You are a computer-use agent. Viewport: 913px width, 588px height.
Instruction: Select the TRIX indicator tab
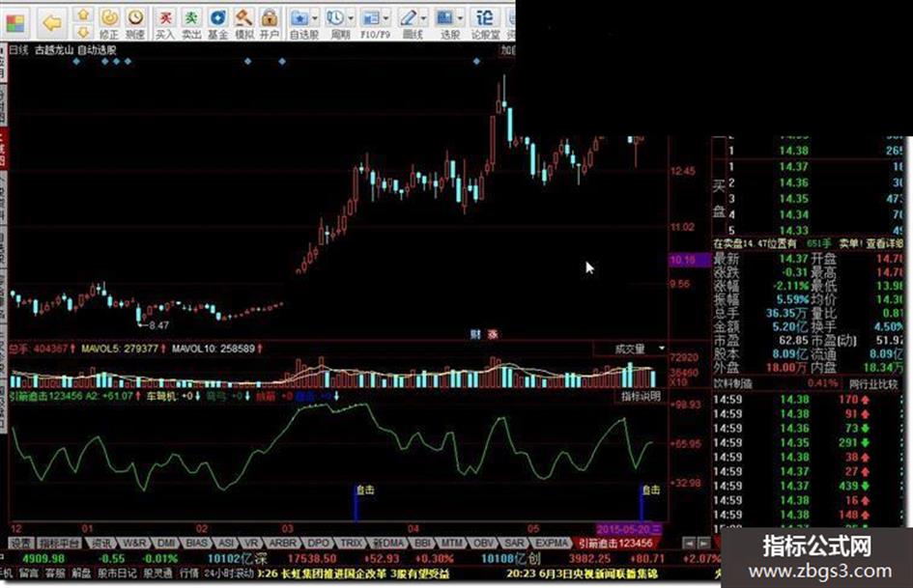coord(351,544)
